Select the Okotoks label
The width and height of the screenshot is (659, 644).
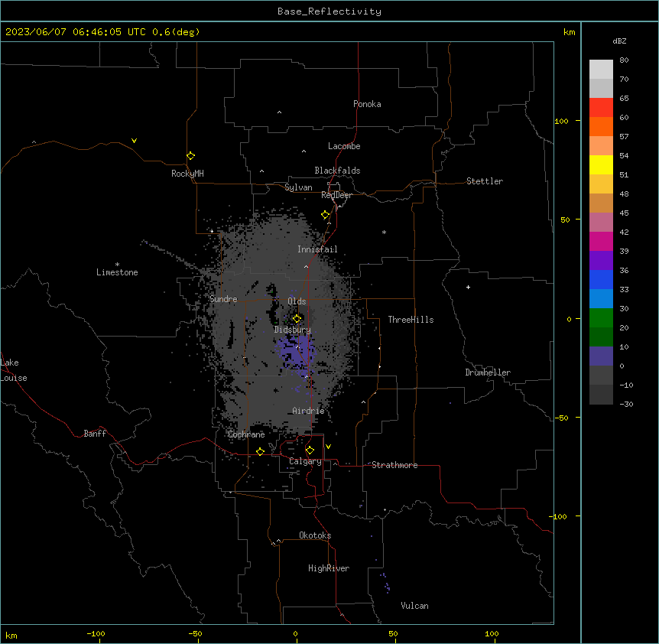coord(315,535)
